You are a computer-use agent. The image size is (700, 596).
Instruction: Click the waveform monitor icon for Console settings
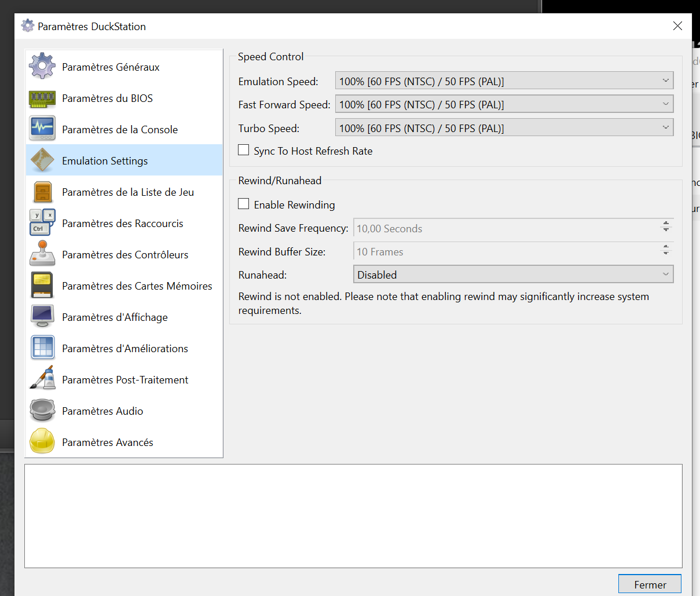tap(42, 129)
